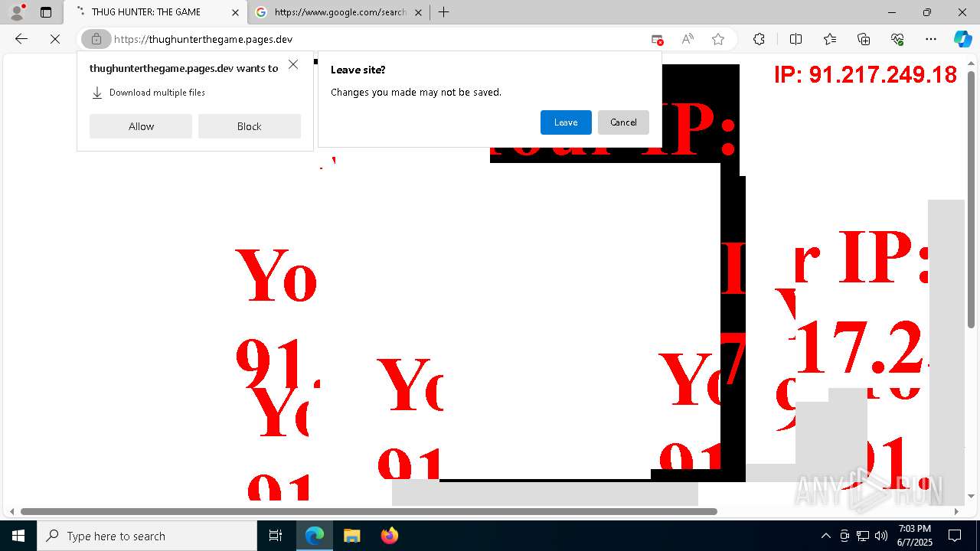Open the Extensions menu
Screen dimensions: 980x551
759,39
